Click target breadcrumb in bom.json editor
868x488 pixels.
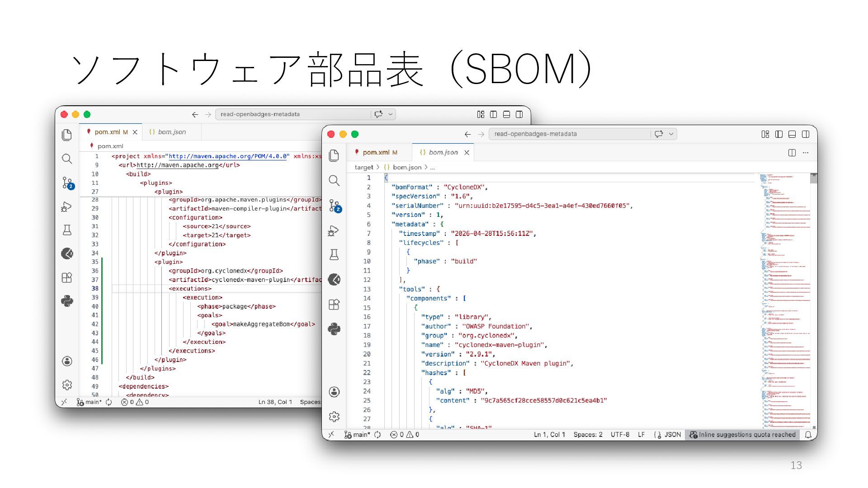[363, 167]
